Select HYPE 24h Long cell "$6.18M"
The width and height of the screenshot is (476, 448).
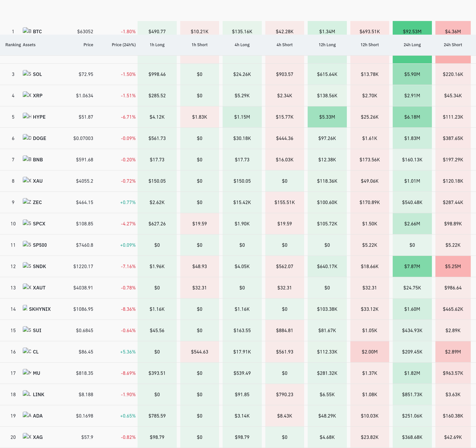[x=412, y=117]
